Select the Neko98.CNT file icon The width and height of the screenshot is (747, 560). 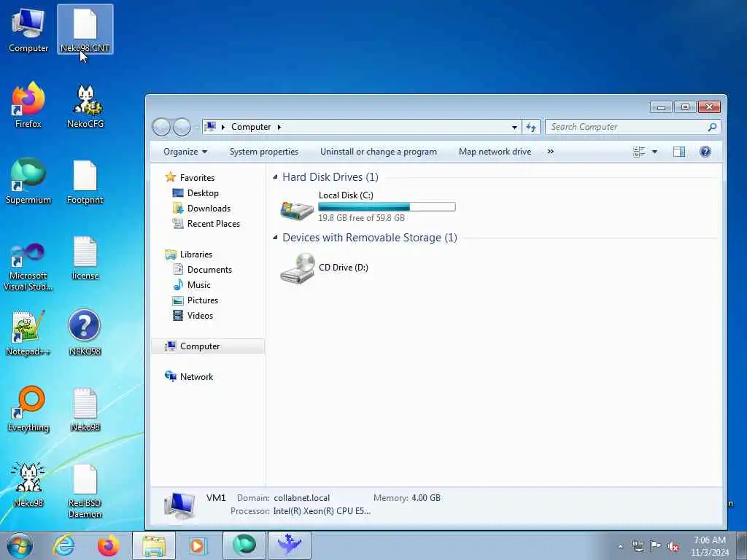85,29
